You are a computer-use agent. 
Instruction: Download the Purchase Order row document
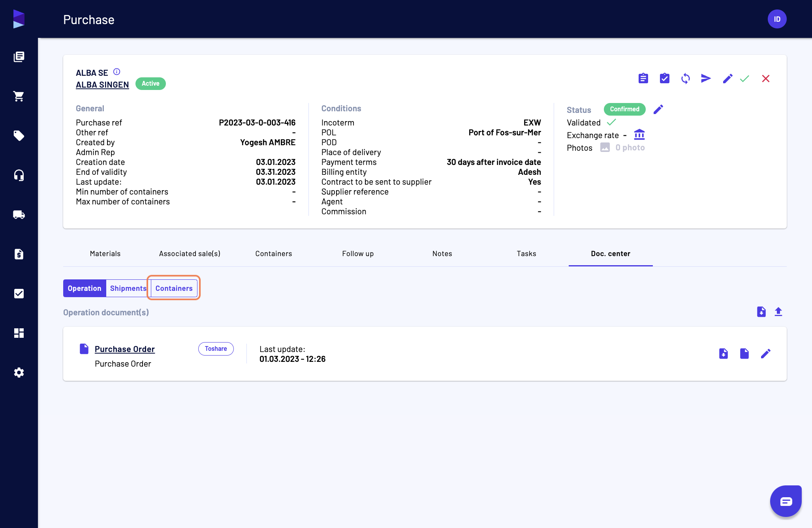(724, 354)
